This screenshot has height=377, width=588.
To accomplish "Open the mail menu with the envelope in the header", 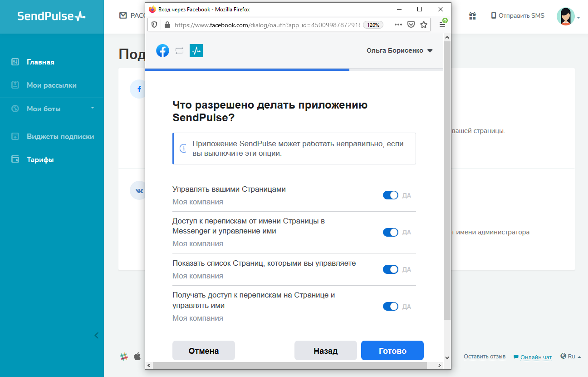I will coord(123,15).
